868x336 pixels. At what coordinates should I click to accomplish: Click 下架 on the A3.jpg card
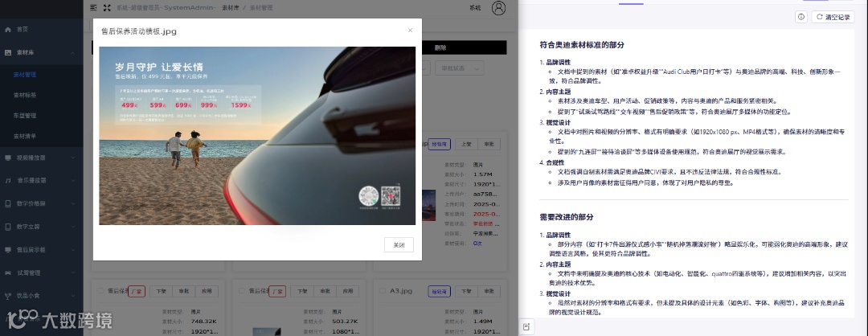[x=466, y=291]
